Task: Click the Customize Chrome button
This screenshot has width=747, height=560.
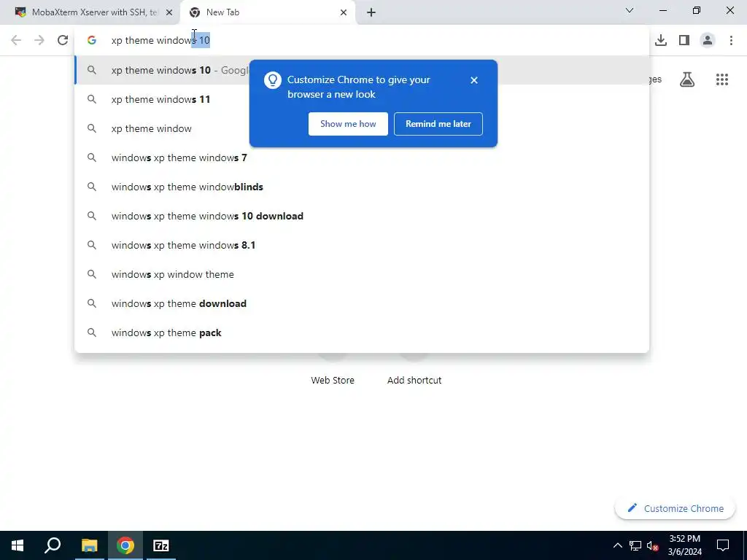Action: click(x=675, y=508)
